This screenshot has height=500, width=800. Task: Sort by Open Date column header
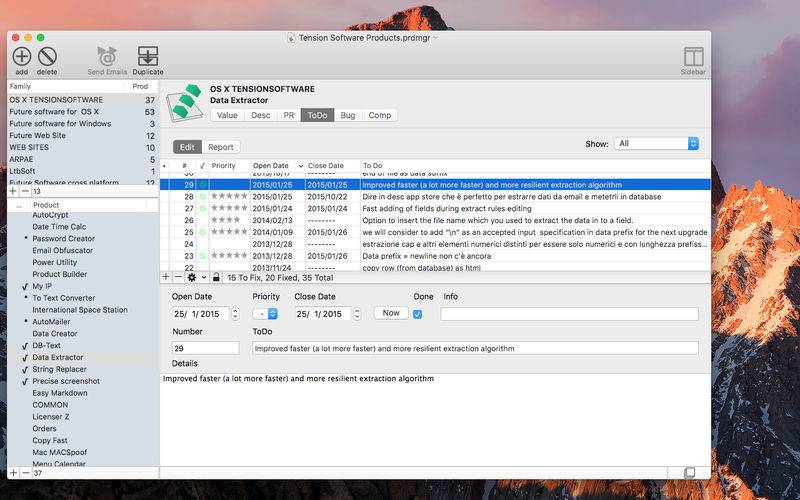click(x=278, y=166)
